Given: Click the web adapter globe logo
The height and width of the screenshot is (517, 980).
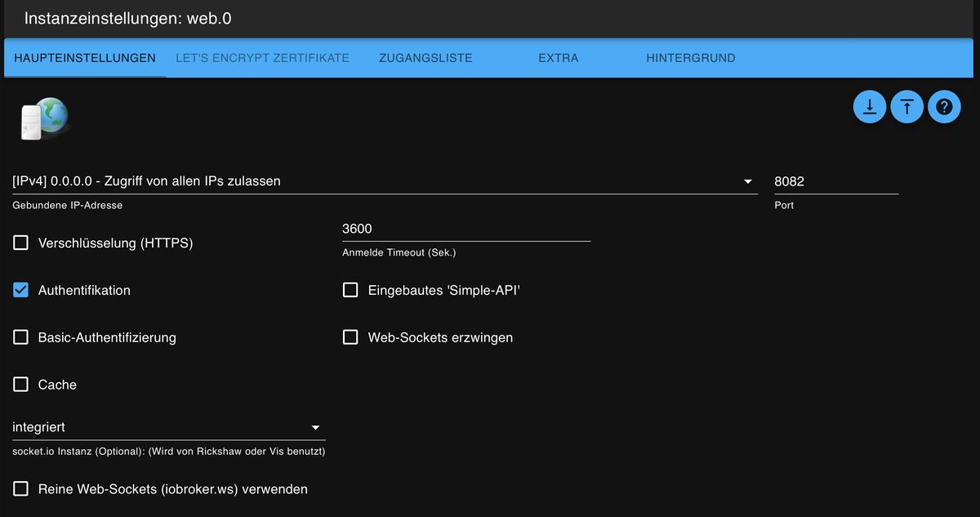Looking at the screenshot, I should click(x=44, y=118).
